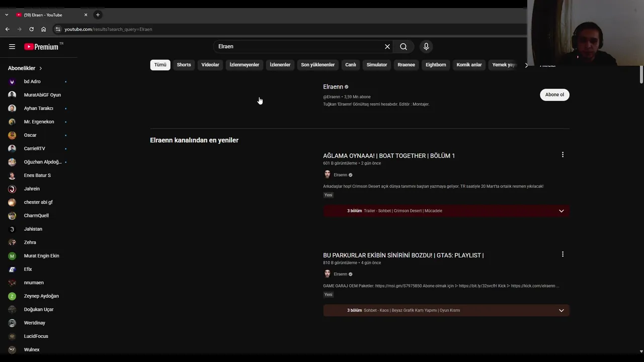Close the Elraen YouTube tab

pyautogui.click(x=86, y=15)
